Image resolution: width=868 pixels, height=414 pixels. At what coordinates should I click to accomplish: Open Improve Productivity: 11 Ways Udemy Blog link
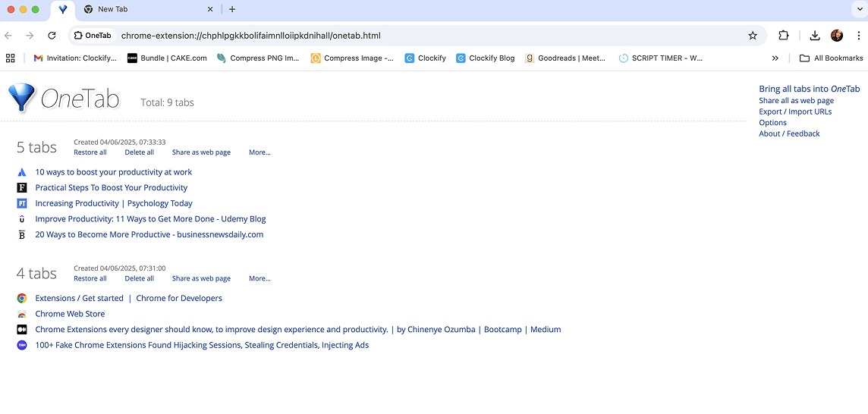150,218
